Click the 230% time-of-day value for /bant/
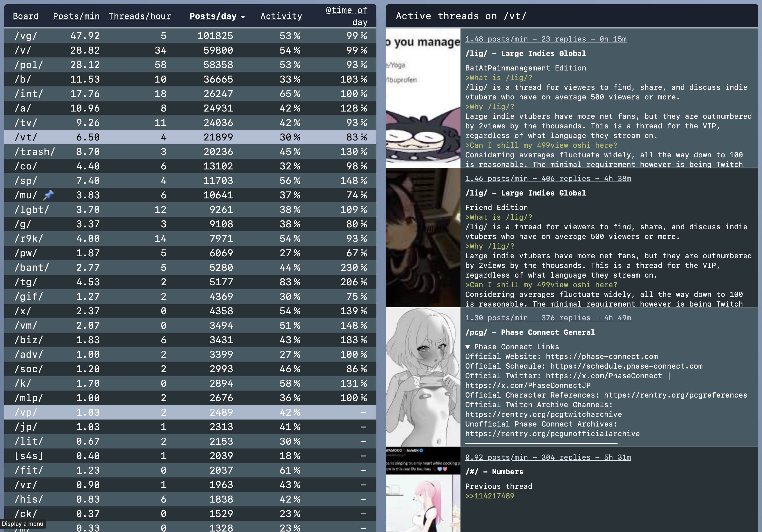 (354, 268)
